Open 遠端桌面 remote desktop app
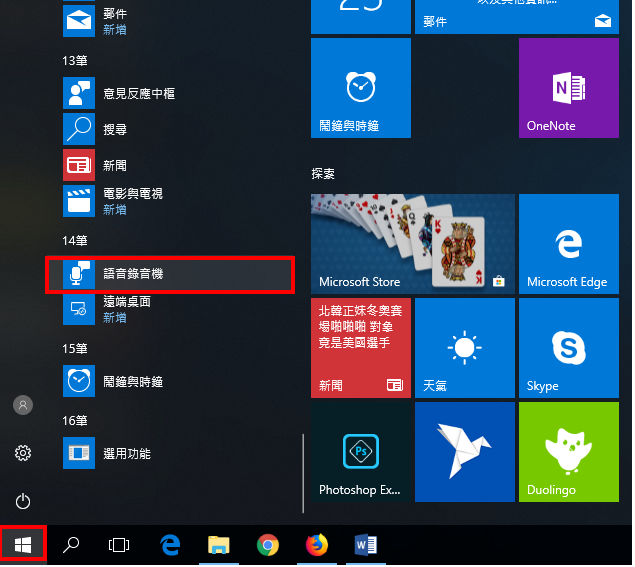The width and height of the screenshot is (635, 567). click(x=172, y=309)
